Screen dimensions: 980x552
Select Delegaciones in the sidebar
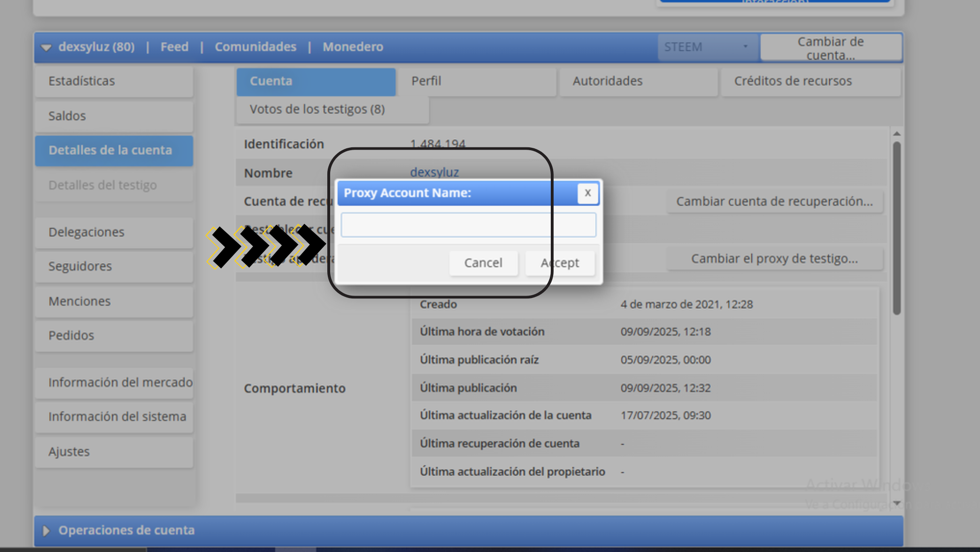point(114,232)
